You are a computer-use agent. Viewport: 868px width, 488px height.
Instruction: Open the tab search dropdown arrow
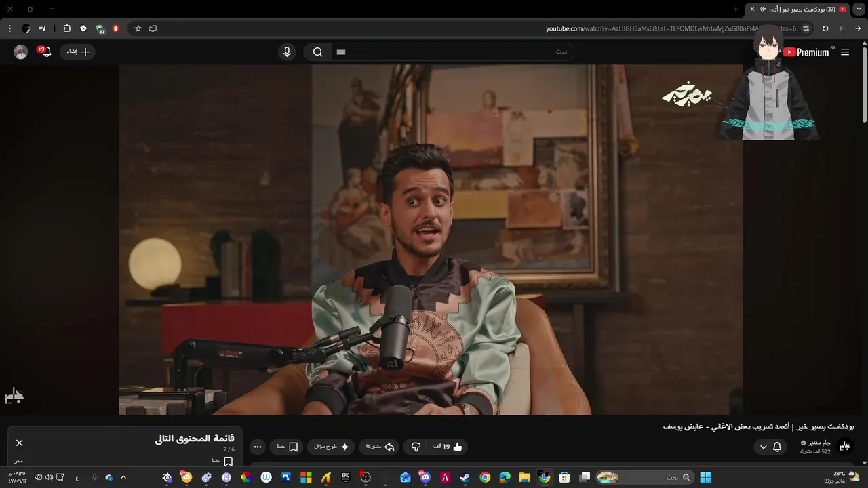pyautogui.click(x=860, y=9)
